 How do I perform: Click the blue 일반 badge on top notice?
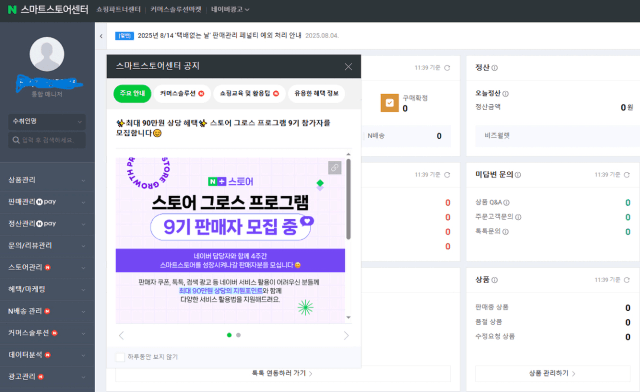pos(124,36)
